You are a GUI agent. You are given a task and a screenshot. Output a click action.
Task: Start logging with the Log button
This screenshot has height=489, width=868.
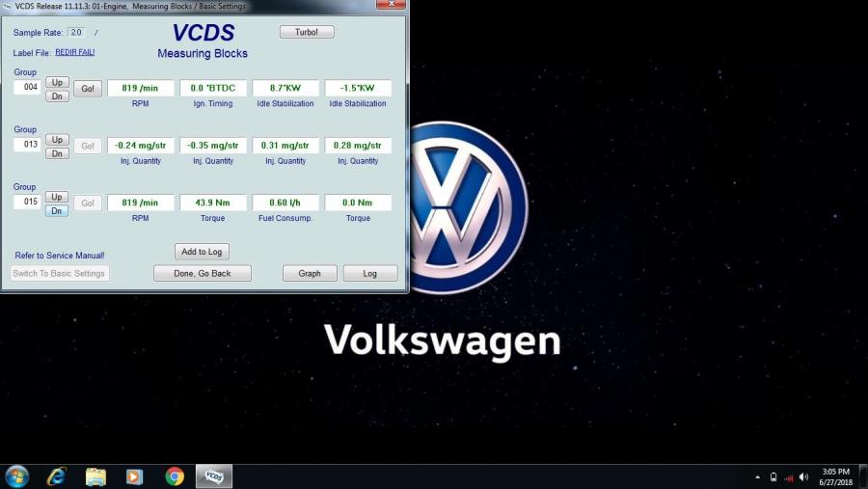(369, 274)
